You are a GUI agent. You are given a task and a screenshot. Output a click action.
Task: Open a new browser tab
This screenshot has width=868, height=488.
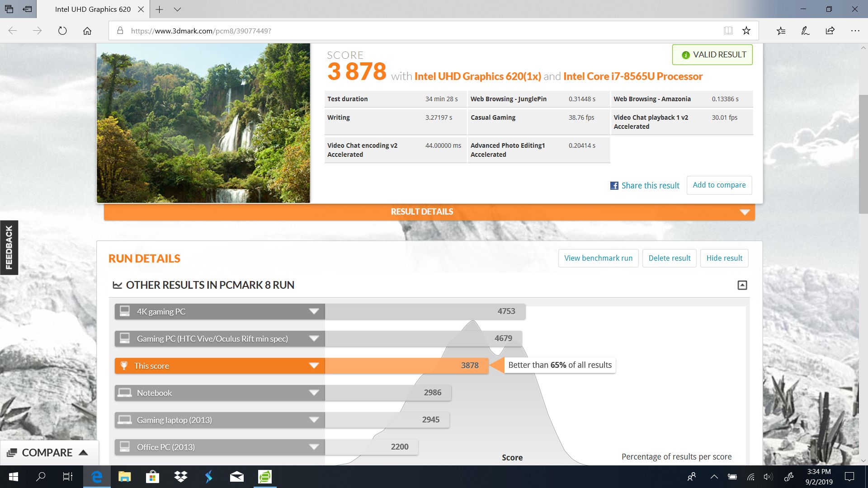159,9
